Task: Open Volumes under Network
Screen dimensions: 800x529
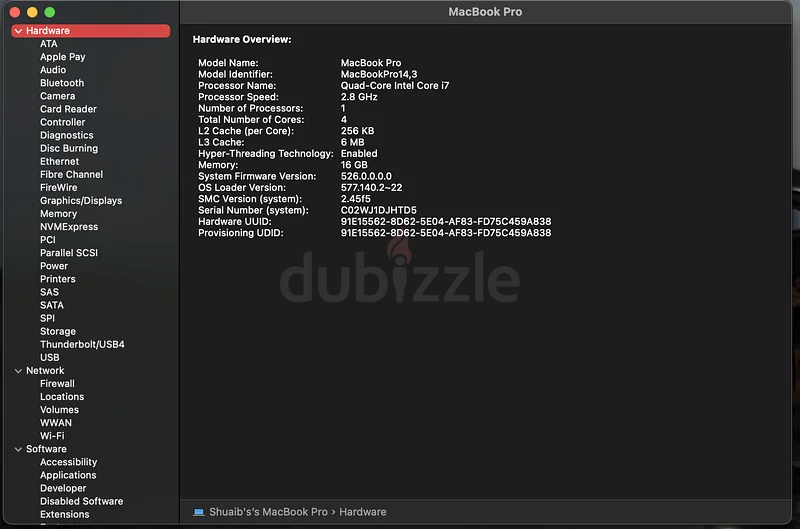Action: tap(60, 410)
